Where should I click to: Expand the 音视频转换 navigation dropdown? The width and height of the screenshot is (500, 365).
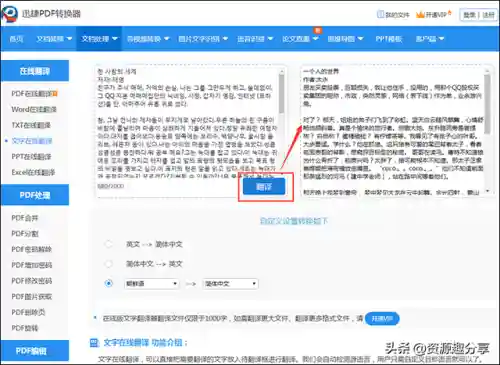148,39
